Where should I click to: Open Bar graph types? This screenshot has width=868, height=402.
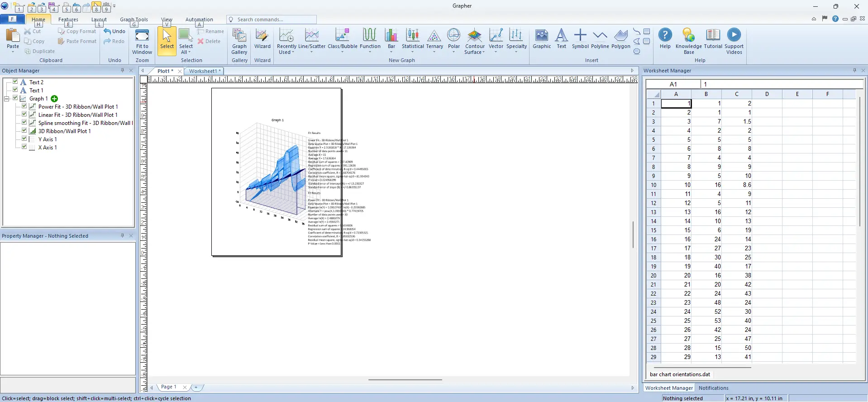point(391,40)
